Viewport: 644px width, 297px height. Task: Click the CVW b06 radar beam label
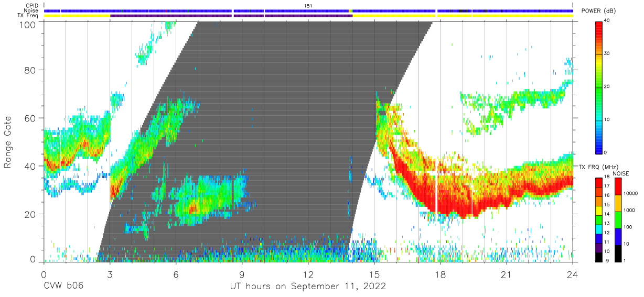tap(63, 287)
